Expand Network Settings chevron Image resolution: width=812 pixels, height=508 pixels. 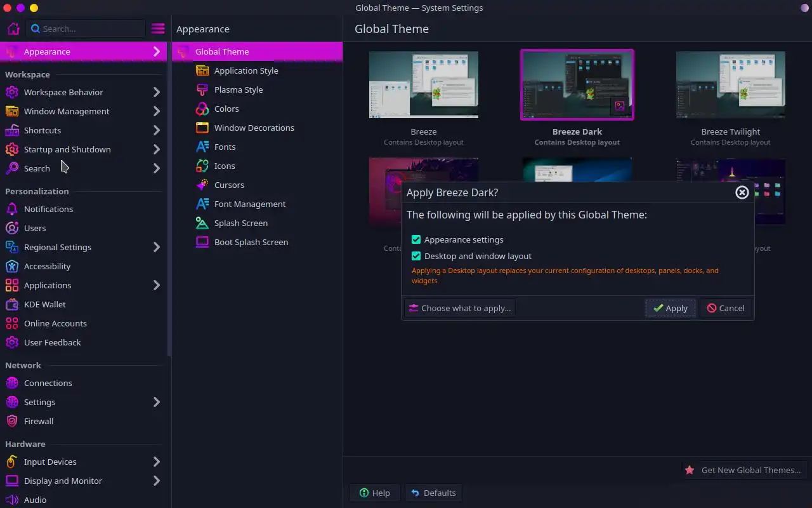(157, 402)
